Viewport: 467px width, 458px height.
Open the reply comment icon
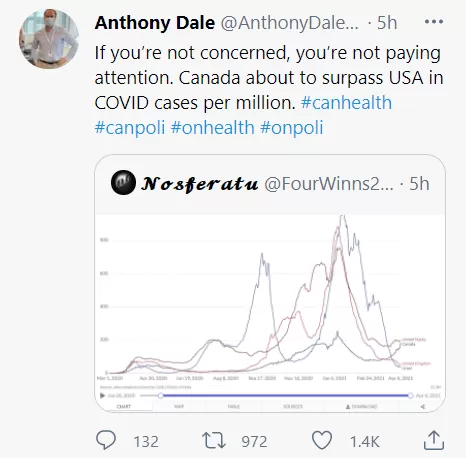click(x=106, y=440)
